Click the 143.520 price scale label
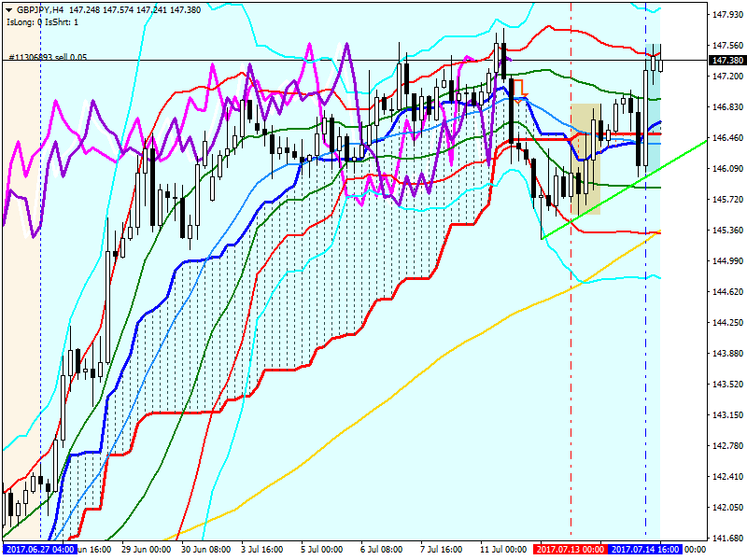The height and width of the screenshot is (560, 747). [x=727, y=385]
